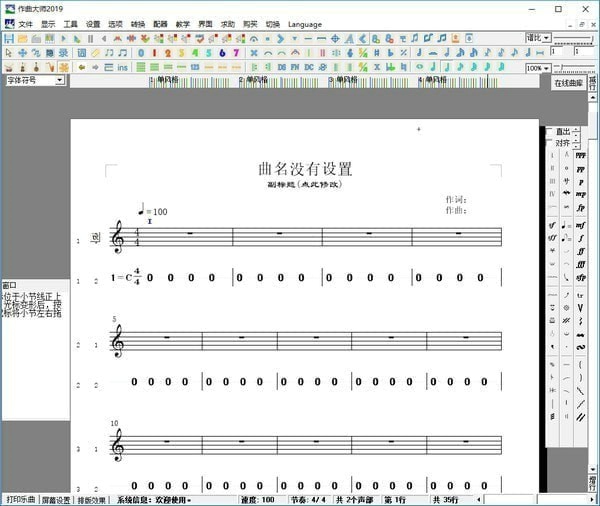Click the open folder icon
This screenshot has width=600, height=506.
point(22,38)
